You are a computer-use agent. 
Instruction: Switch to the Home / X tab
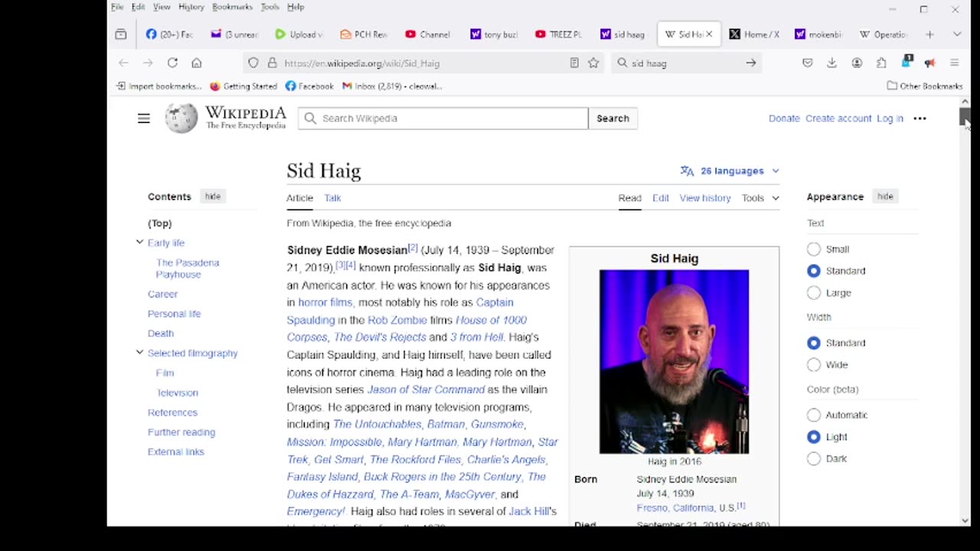754,34
